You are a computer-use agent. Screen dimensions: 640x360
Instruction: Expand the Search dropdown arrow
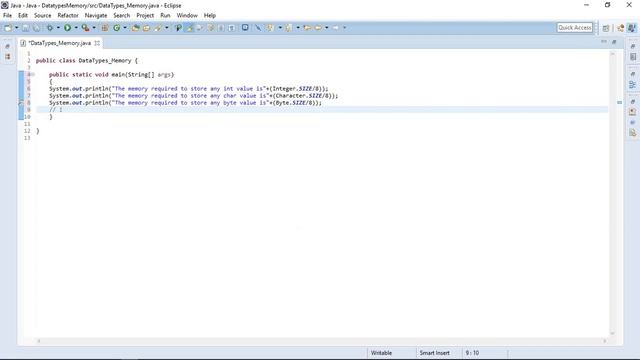coord(167,28)
